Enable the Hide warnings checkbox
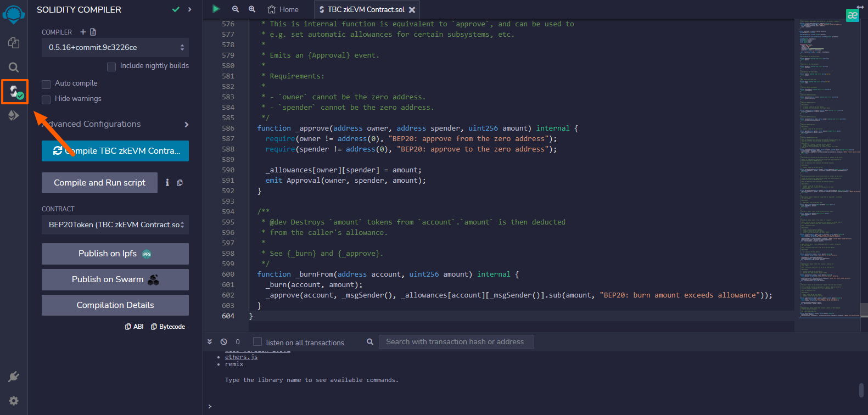 46,99
